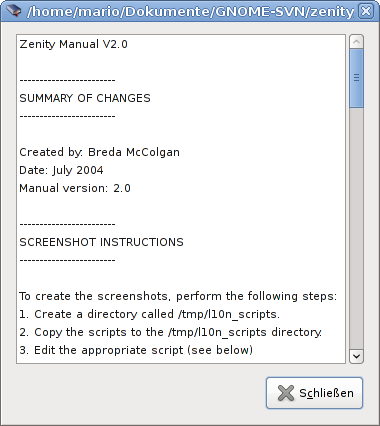Image resolution: width=380 pixels, height=426 pixels.
Task: Click step 2 'Copy the scripts' line
Action: pos(170,332)
